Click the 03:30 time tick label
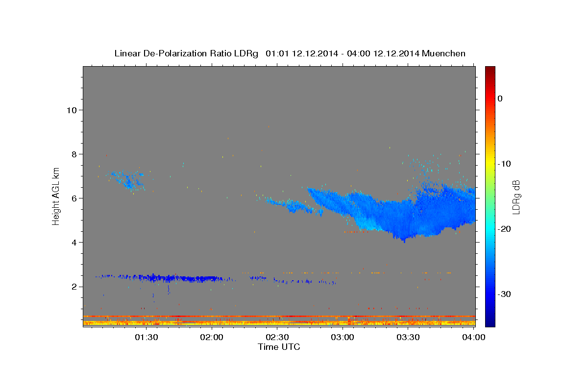The width and height of the screenshot is (588, 392). pyautogui.click(x=408, y=337)
